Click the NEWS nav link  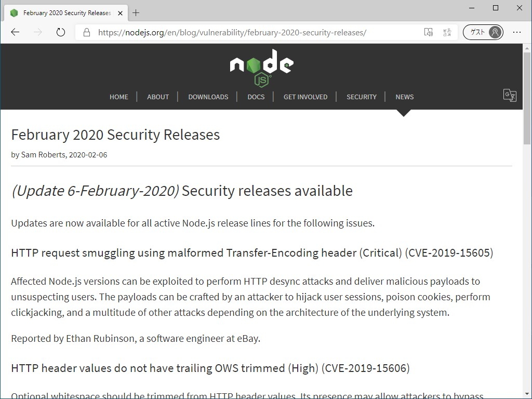click(x=404, y=97)
